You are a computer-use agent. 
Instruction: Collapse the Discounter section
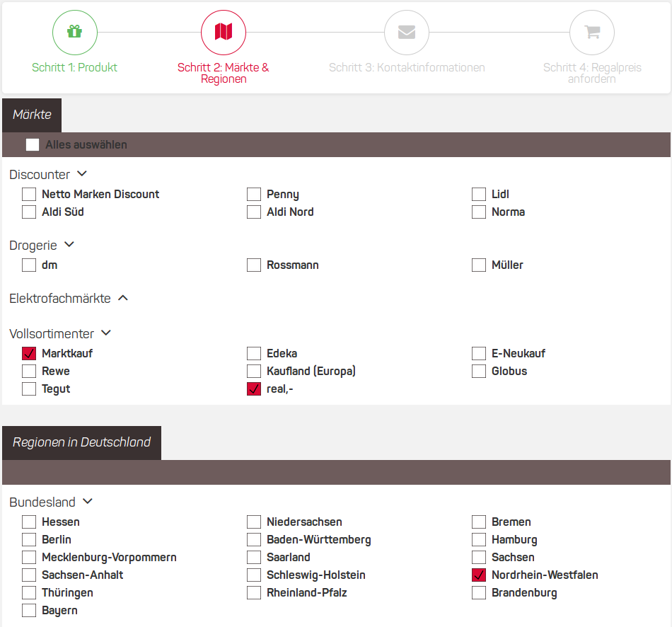click(82, 174)
